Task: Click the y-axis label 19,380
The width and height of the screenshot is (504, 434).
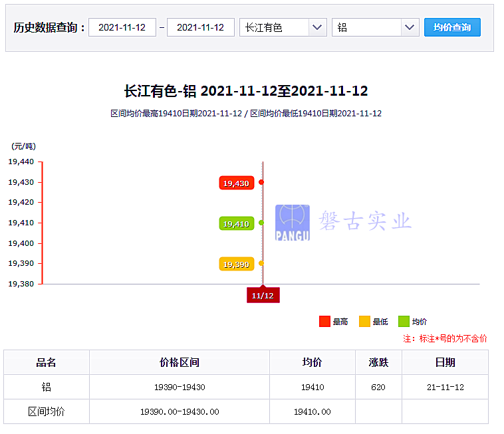Action: tap(21, 284)
